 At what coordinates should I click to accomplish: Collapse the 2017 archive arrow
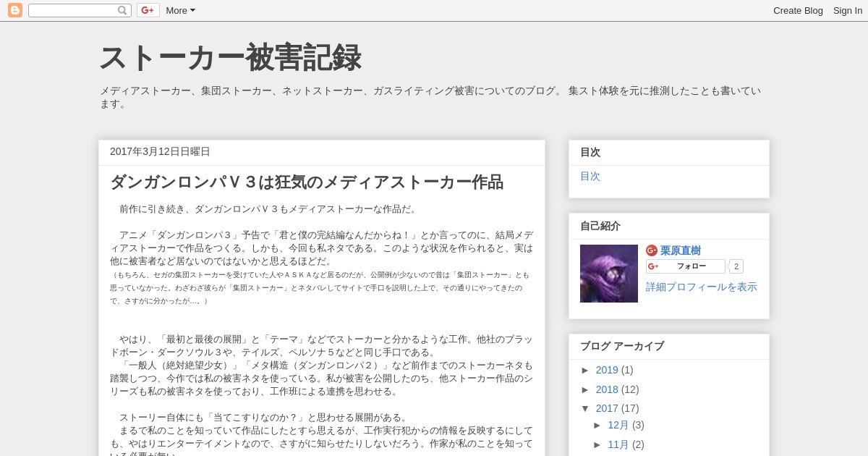585,408
